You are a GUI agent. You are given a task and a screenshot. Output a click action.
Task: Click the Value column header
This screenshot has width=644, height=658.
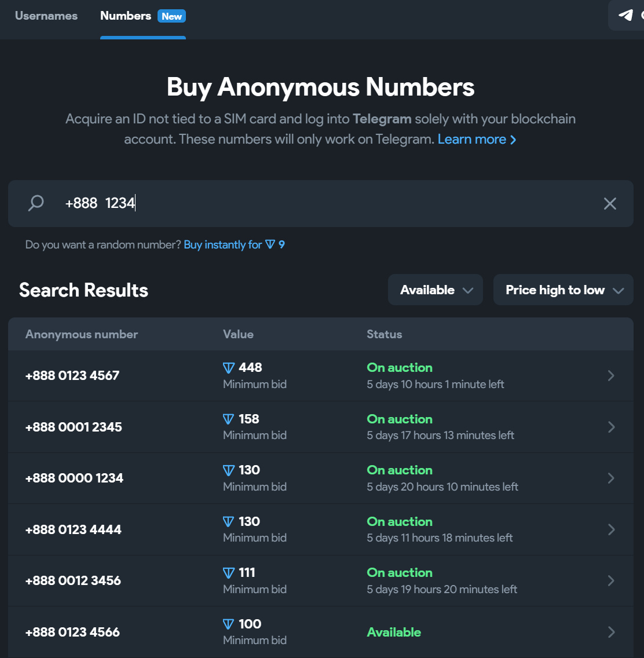pyautogui.click(x=238, y=334)
